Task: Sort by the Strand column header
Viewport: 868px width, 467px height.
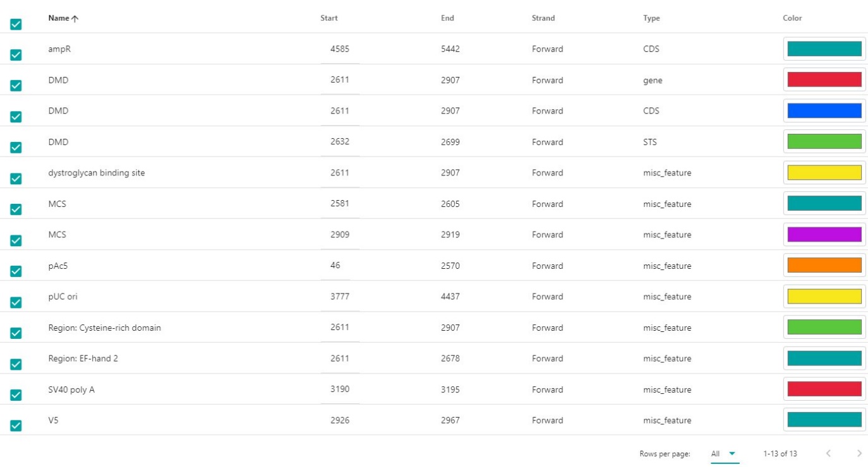Action: (543, 18)
